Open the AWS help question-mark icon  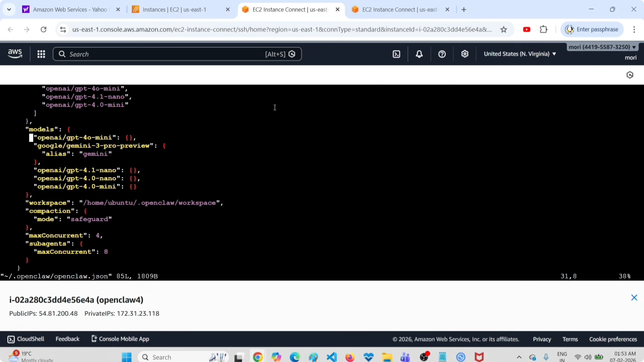click(x=442, y=54)
